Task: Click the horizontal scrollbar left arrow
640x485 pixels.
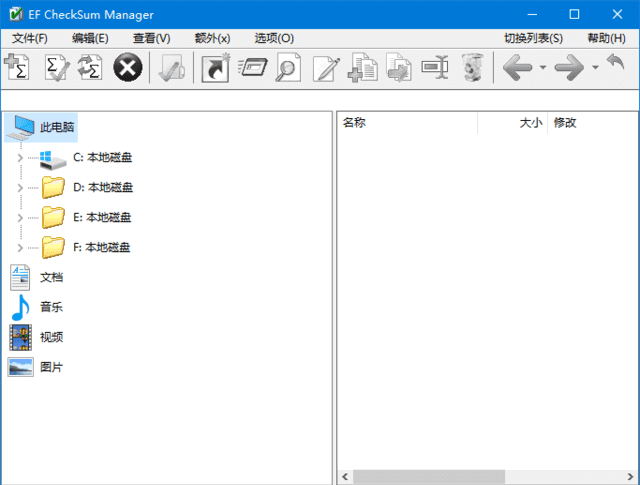Action: click(345, 477)
